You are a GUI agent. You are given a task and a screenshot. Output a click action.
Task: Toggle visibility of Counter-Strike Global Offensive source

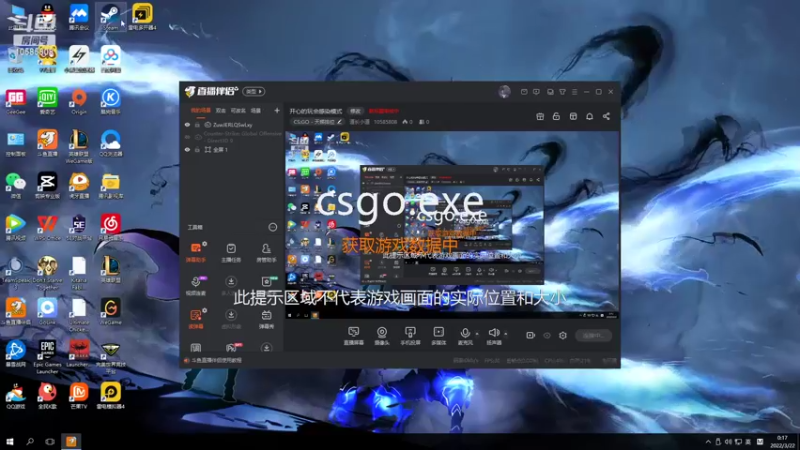187,137
